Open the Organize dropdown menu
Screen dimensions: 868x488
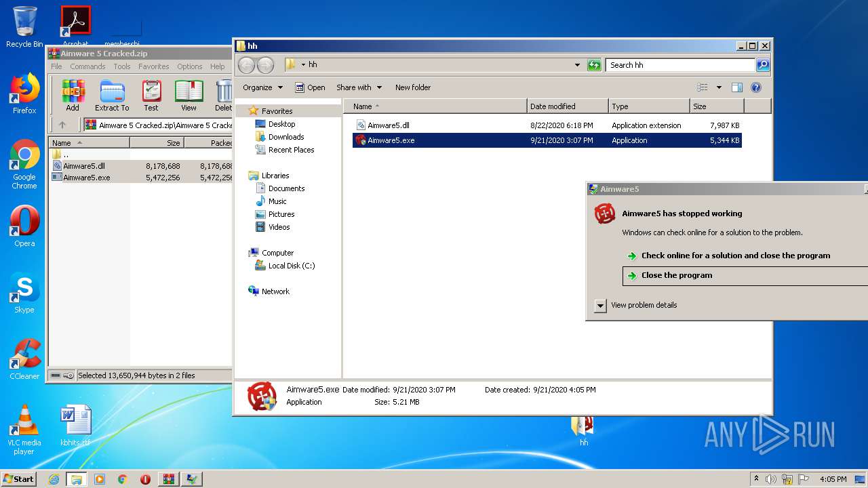(262, 87)
